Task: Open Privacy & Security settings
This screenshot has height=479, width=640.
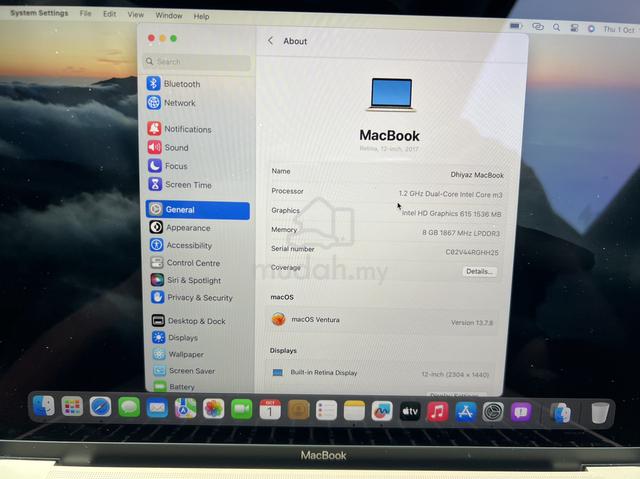Action: [192, 297]
